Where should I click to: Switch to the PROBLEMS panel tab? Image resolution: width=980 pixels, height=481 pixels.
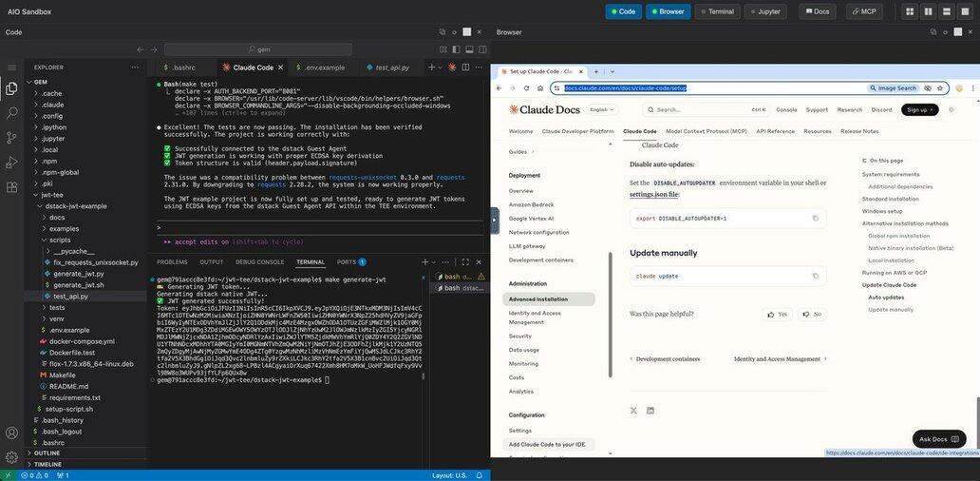click(x=172, y=262)
